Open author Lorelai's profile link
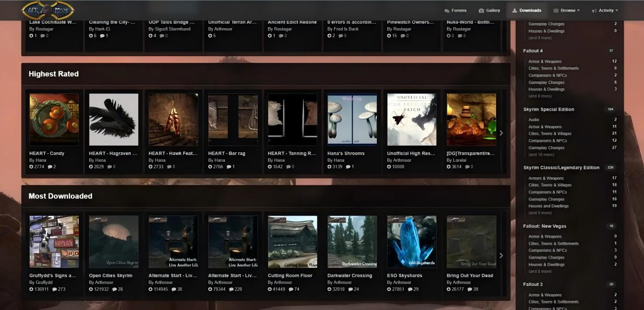644x310 pixels. (460, 160)
